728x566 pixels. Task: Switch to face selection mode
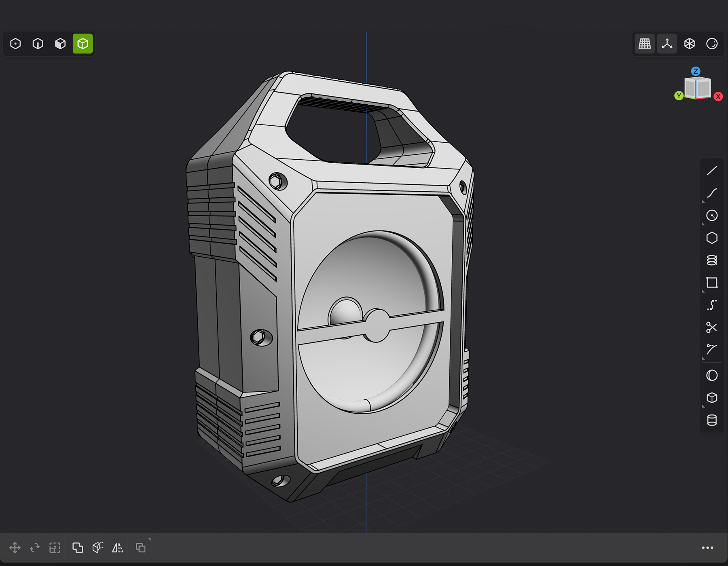coord(60,44)
